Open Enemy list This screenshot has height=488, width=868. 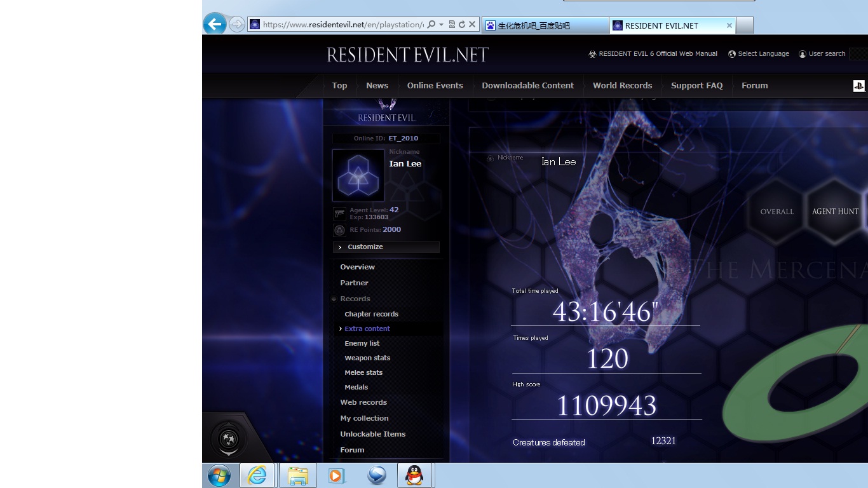tap(362, 344)
